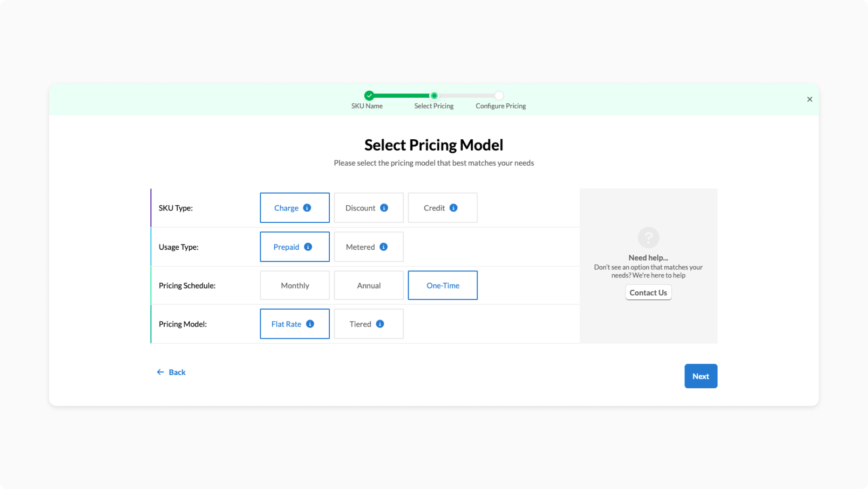
Task: Click the Tiered info icon
Action: point(380,324)
